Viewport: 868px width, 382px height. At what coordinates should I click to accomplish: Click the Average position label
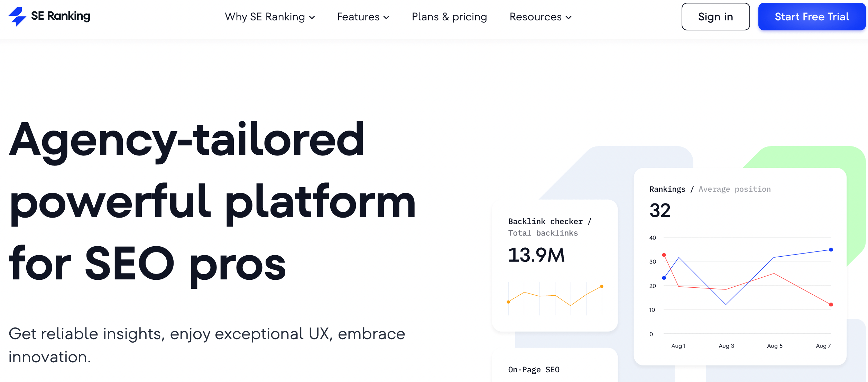coord(735,189)
